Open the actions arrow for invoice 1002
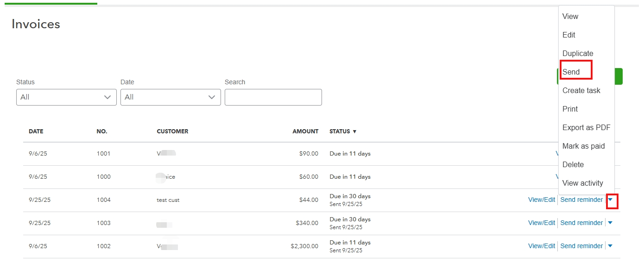 tap(610, 246)
